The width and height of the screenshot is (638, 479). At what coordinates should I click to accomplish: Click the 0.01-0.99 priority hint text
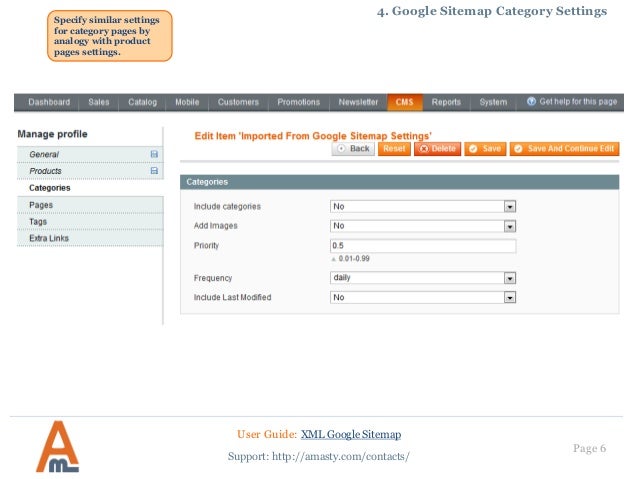354,259
